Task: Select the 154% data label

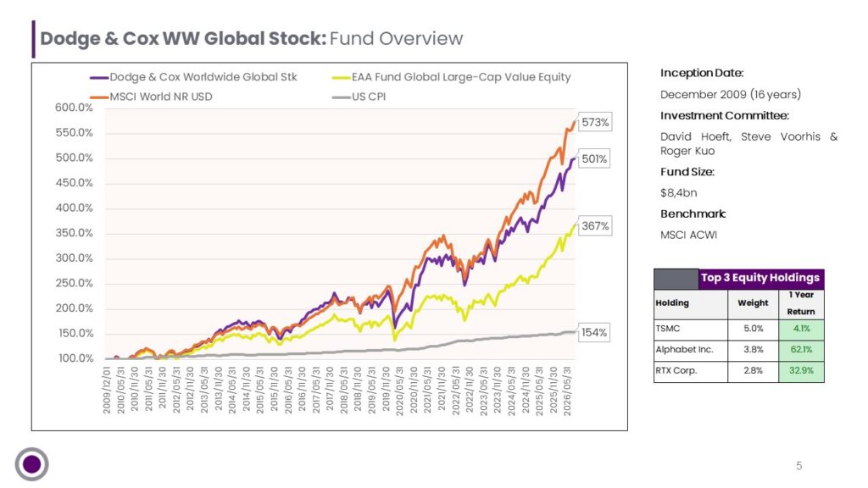Action: tap(594, 332)
